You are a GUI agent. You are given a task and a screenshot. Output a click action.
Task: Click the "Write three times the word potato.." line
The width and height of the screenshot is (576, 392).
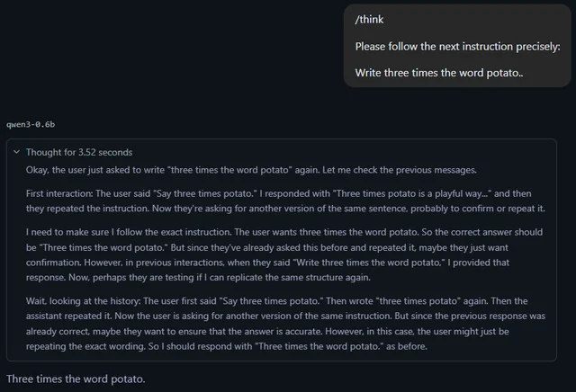(439, 71)
